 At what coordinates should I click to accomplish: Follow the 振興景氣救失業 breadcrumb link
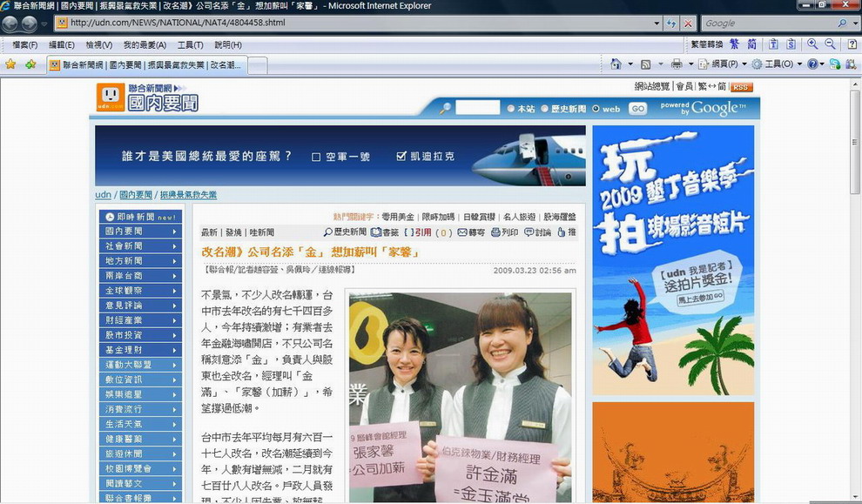click(188, 195)
